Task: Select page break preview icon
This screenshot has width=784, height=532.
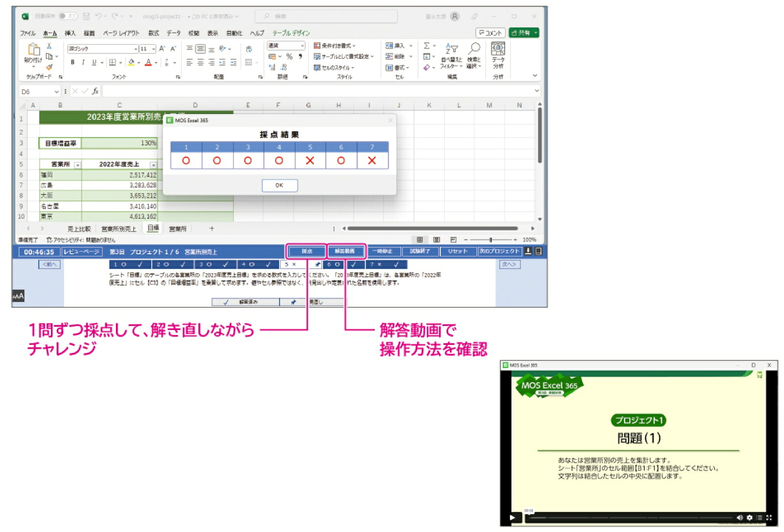Action: coord(453,240)
